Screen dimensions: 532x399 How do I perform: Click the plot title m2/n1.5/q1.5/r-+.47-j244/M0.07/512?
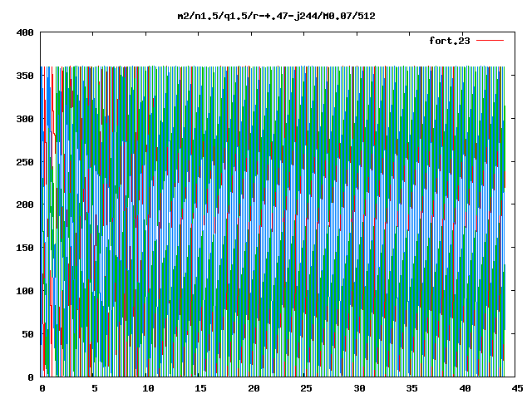pos(277,16)
